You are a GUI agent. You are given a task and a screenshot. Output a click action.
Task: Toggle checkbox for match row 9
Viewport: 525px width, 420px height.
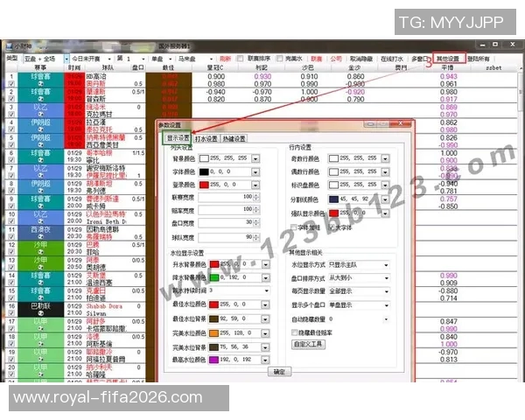click(x=11, y=206)
